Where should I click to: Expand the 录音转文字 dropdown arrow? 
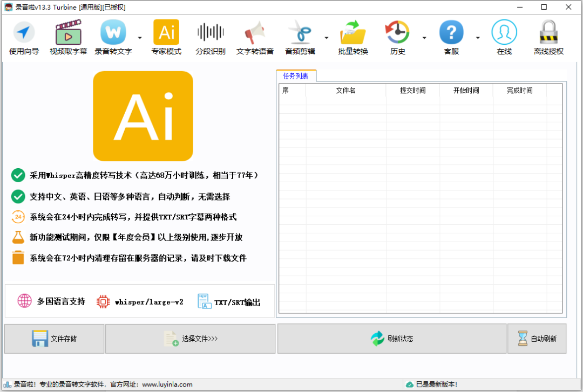coord(140,38)
